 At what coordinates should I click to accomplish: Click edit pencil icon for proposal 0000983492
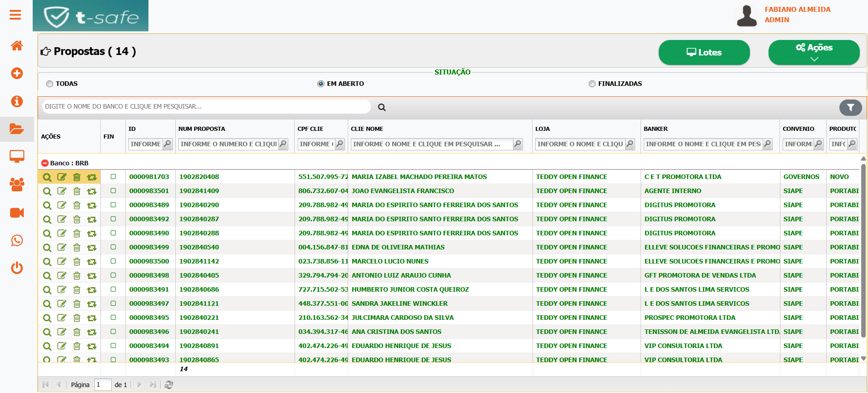(x=62, y=219)
